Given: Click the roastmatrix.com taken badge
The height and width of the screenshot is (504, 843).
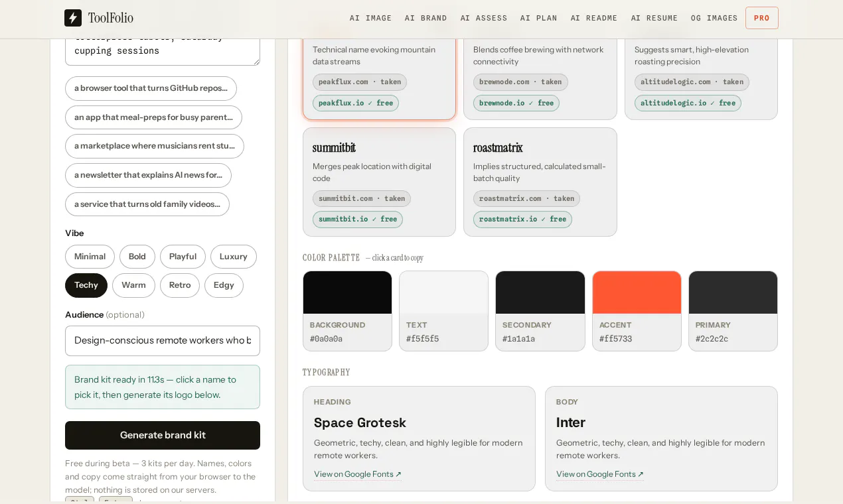Looking at the screenshot, I should 526,198.
